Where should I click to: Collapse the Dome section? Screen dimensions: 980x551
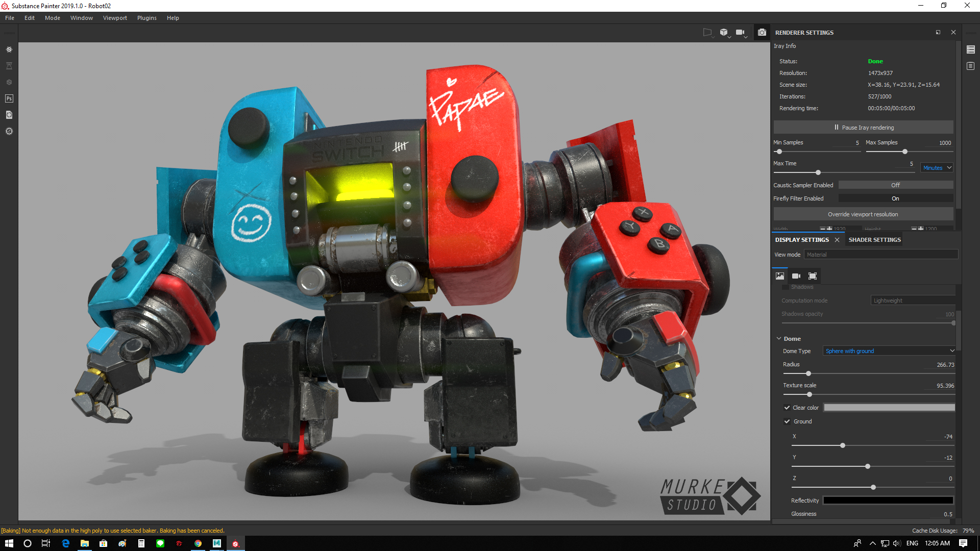pyautogui.click(x=779, y=339)
